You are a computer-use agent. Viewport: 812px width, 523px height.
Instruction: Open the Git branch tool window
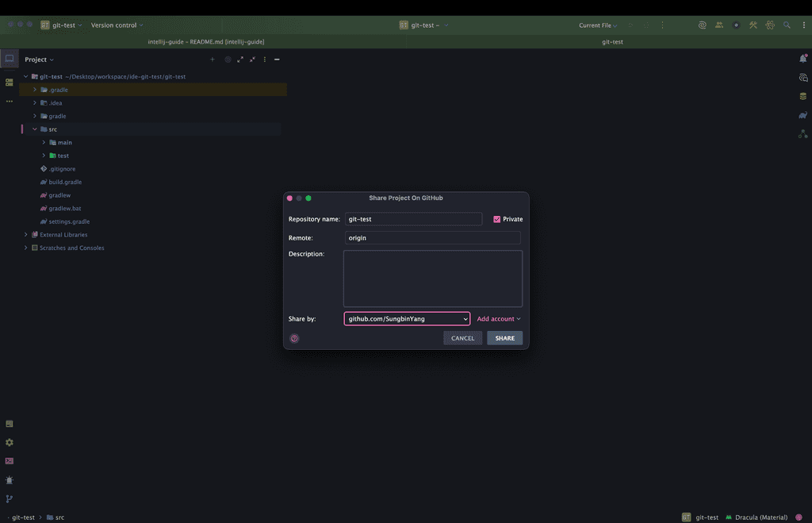tap(10, 499)
